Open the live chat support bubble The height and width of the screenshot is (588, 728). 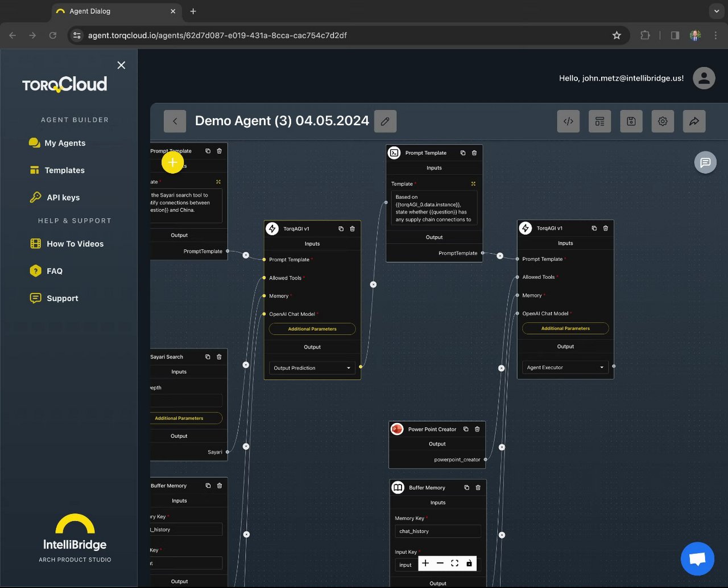pos(697,559)
